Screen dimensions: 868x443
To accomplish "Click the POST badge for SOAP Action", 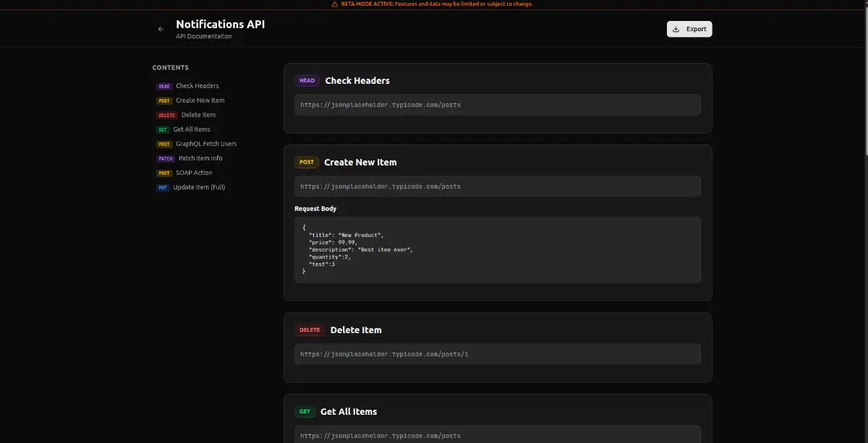I will 163,173.
